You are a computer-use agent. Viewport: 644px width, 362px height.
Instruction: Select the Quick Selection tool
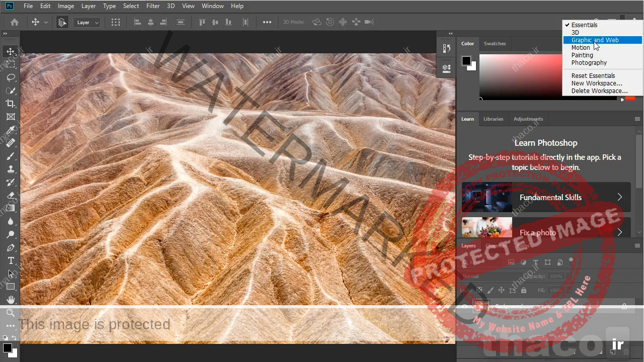[x=11, y=90]
